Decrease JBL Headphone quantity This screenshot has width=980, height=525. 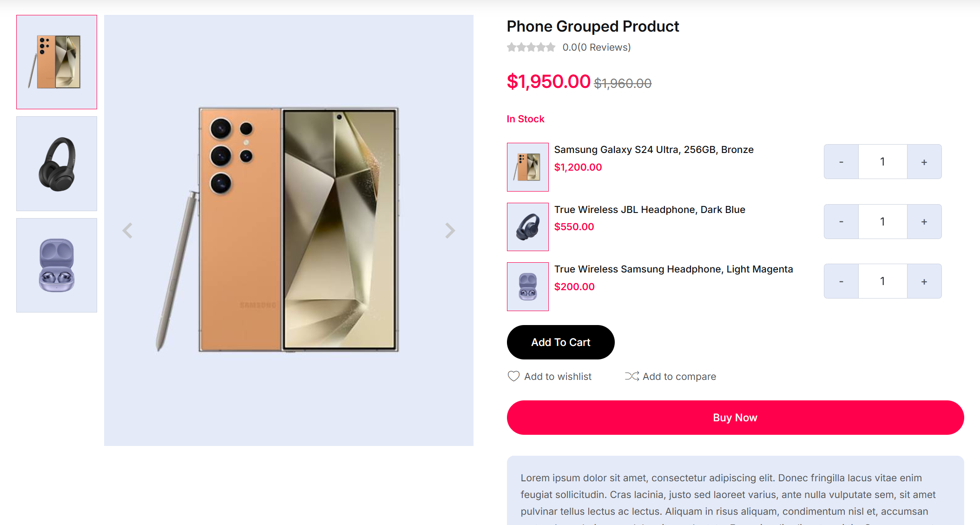841,222
